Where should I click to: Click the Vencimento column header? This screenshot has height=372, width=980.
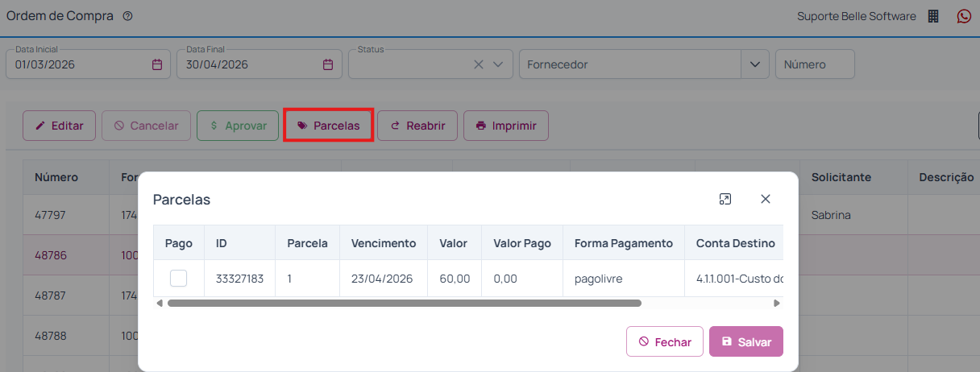384,243
